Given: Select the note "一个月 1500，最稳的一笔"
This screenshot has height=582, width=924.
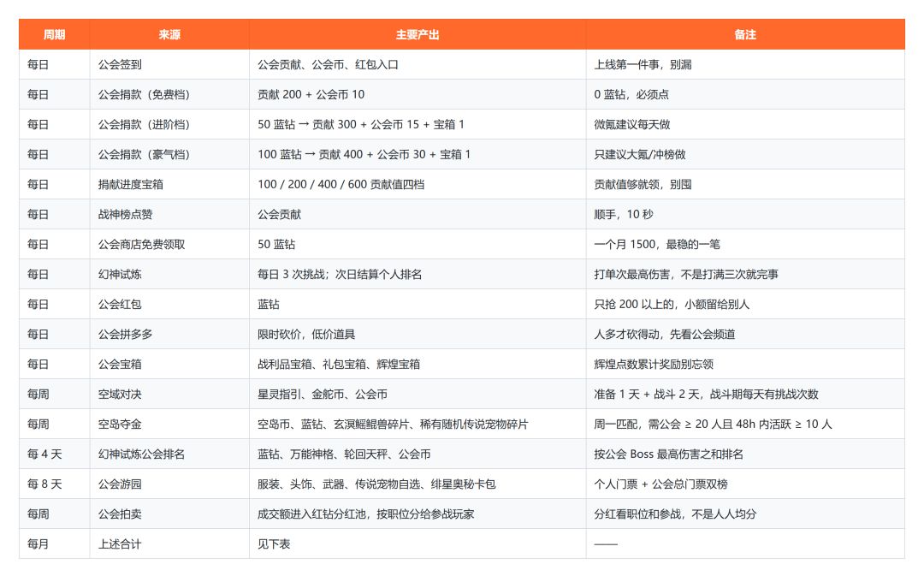Looking at the screenshot, I should coord(745,244).
